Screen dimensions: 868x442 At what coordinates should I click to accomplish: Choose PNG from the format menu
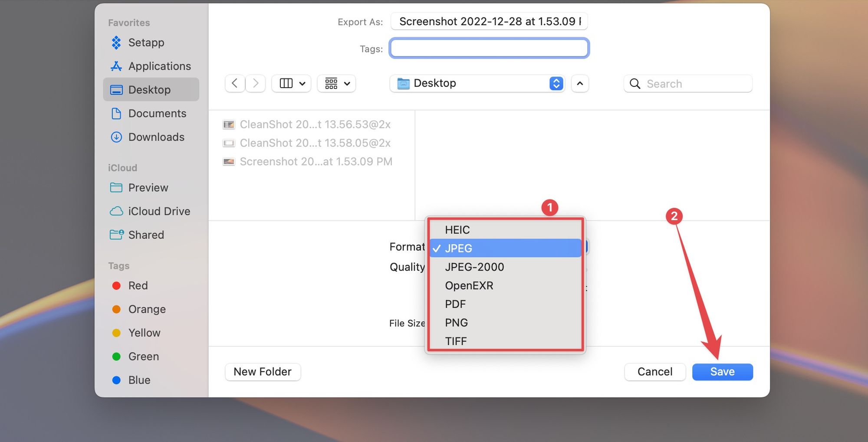pos(456,323)
